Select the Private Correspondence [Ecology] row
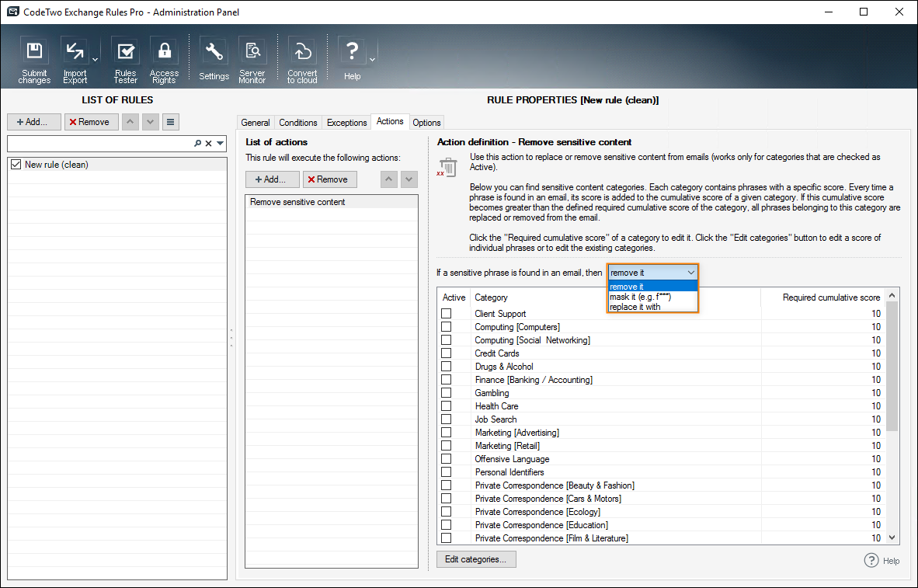 point(661,512)
